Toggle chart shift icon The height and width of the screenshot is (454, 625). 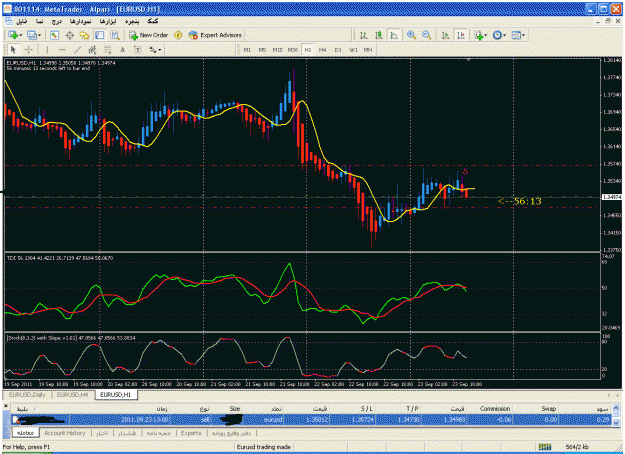coord(461,35)
